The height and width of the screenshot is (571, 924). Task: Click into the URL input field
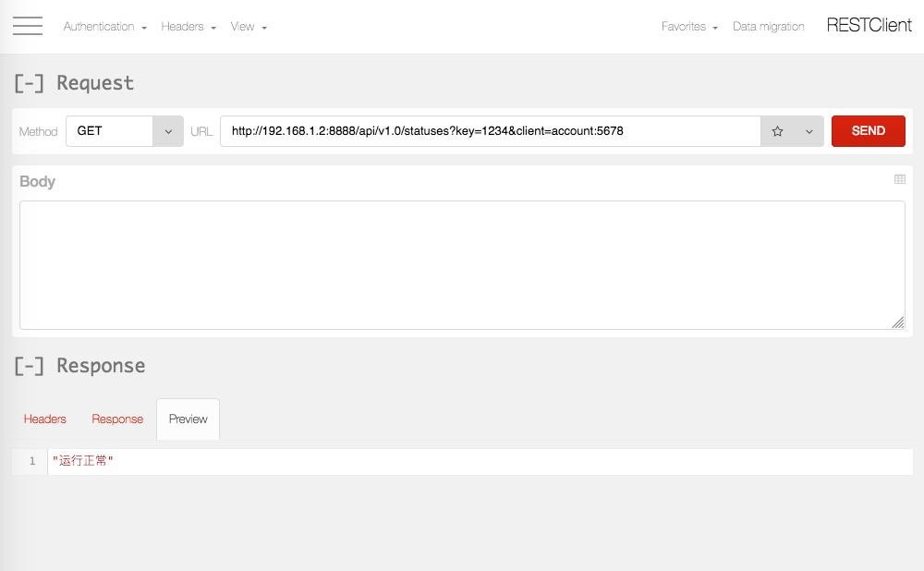click(x=490, y=131)
